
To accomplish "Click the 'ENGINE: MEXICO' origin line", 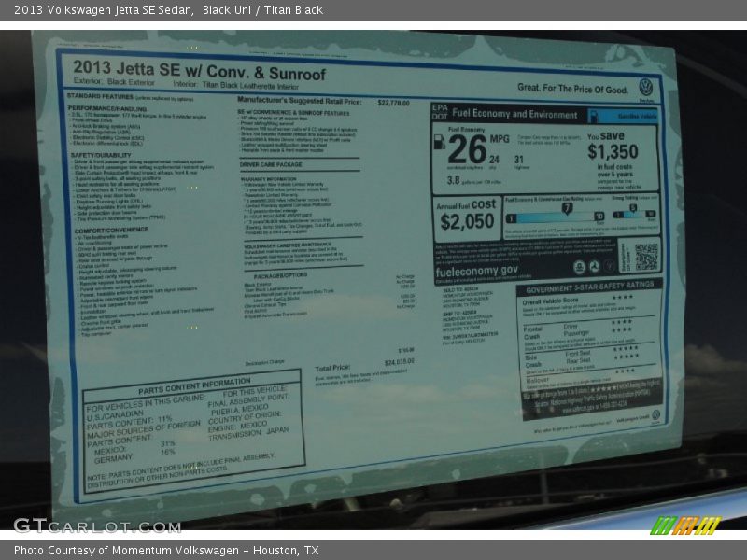I will click(237, 427).
